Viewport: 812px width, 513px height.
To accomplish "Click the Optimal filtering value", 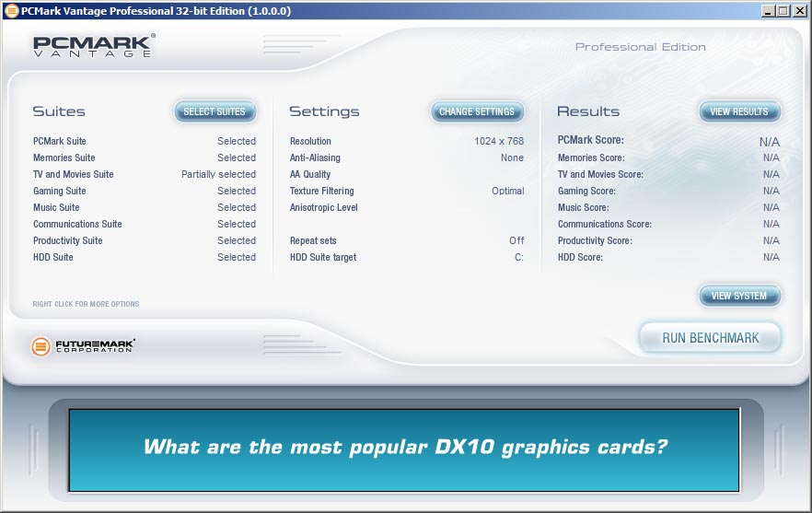I will tap(508, 191).
